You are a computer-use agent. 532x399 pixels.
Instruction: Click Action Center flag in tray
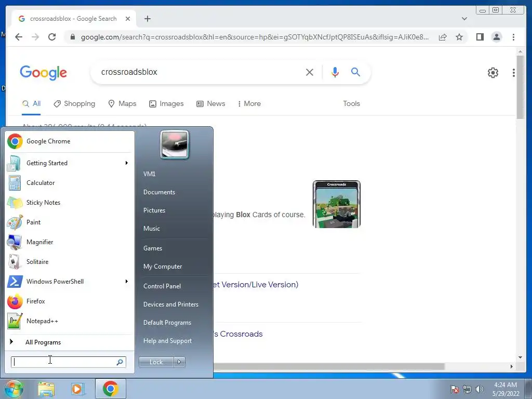455,389
